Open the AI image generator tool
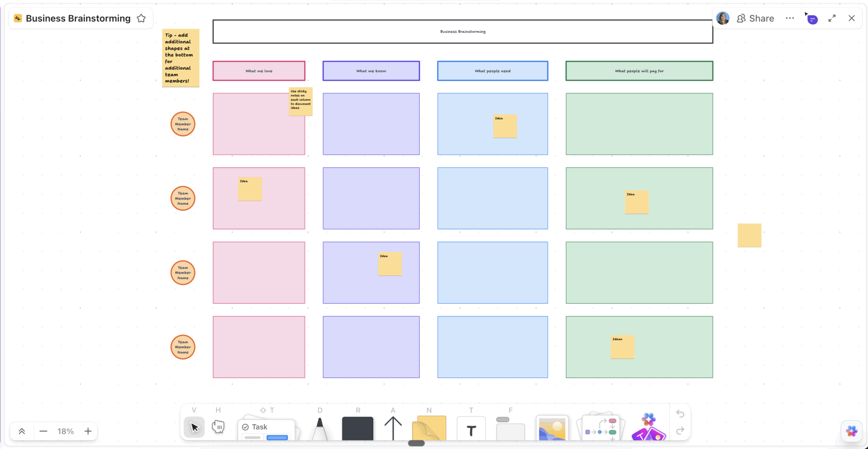The height and width of the screenshot is (449, 868). [649, 426]
